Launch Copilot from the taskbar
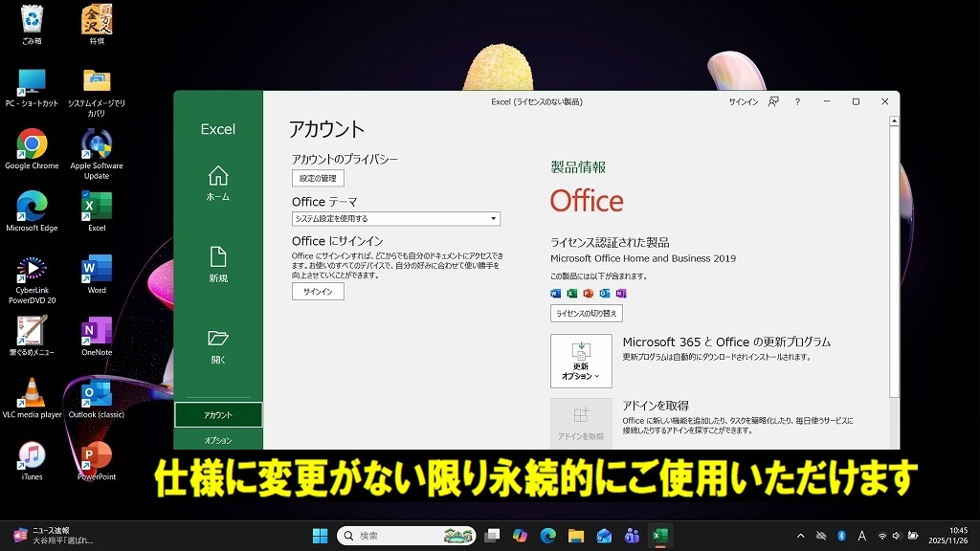This screenshot has height=551, width=980. point(520,536)
